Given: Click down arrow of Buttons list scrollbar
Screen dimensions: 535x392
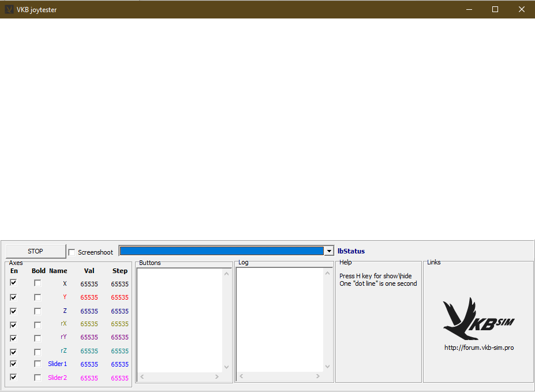Looking at the screenshot, I should (x=226, y=367).
